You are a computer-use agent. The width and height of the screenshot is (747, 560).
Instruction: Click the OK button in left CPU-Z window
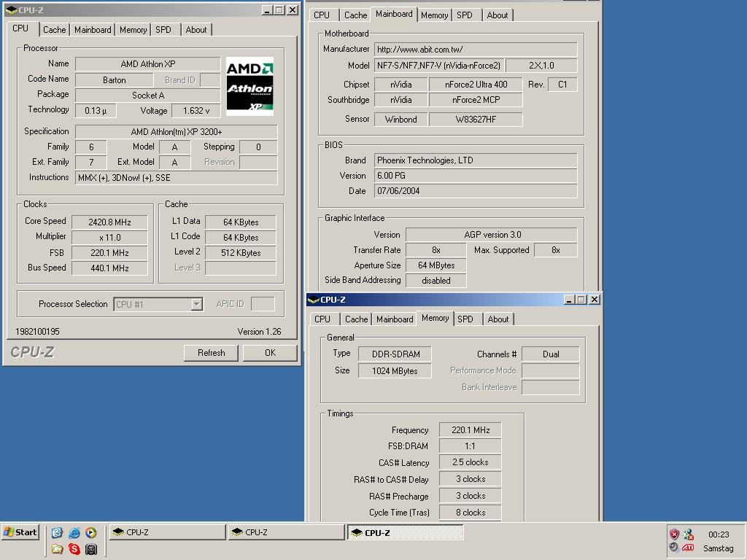coord(270,353)
